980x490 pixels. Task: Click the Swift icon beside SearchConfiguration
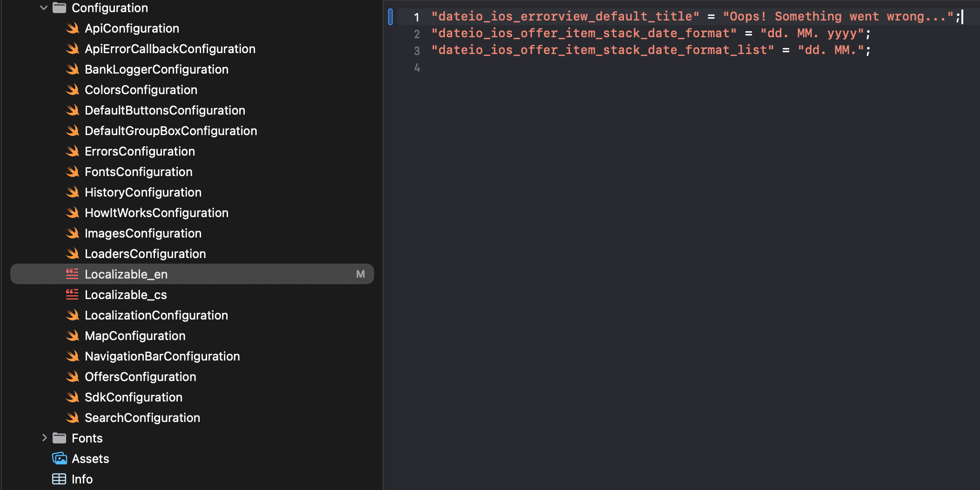(x=73, y=418)
